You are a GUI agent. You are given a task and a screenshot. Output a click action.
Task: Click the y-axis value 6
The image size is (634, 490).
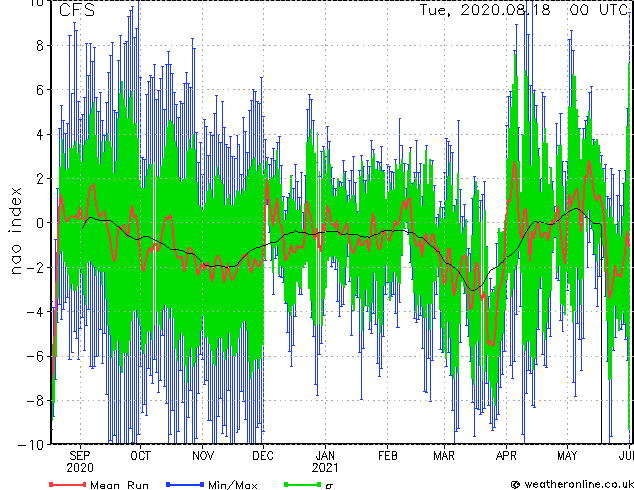[40, 90]
